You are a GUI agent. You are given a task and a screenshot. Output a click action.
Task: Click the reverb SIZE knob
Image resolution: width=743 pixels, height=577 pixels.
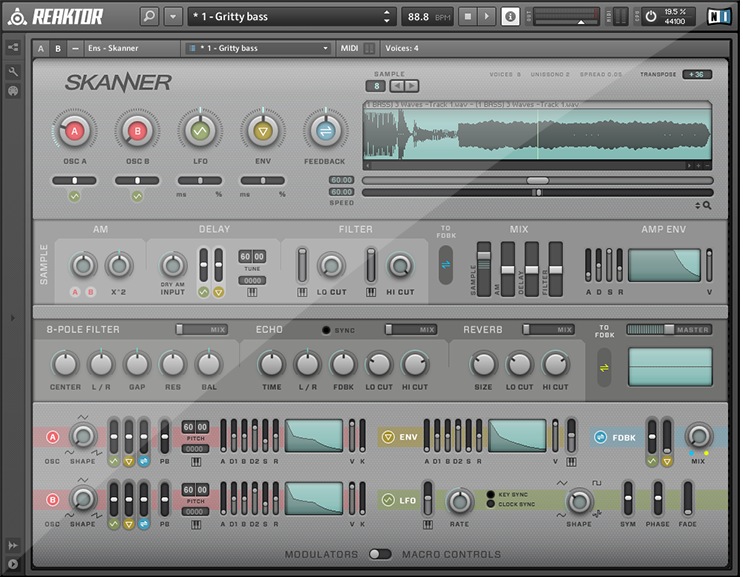coord(483,365)
